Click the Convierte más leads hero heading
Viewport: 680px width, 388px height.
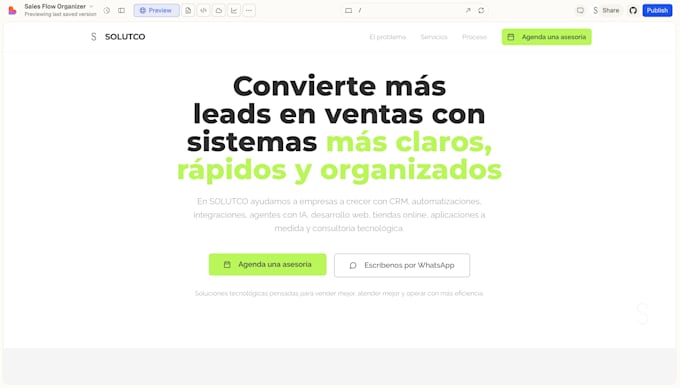tap(339, 128)
